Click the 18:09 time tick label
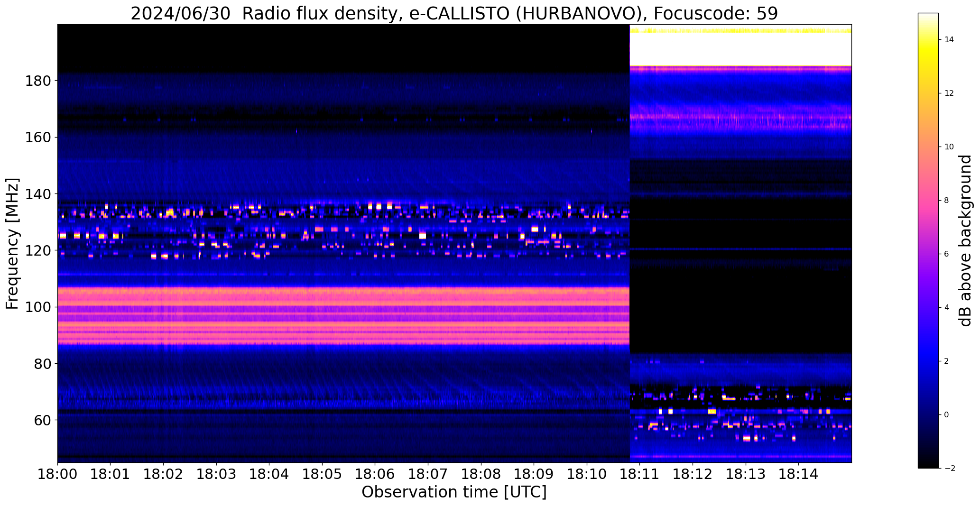This screenshot has width=980, height=506. [x=534, y=474]
